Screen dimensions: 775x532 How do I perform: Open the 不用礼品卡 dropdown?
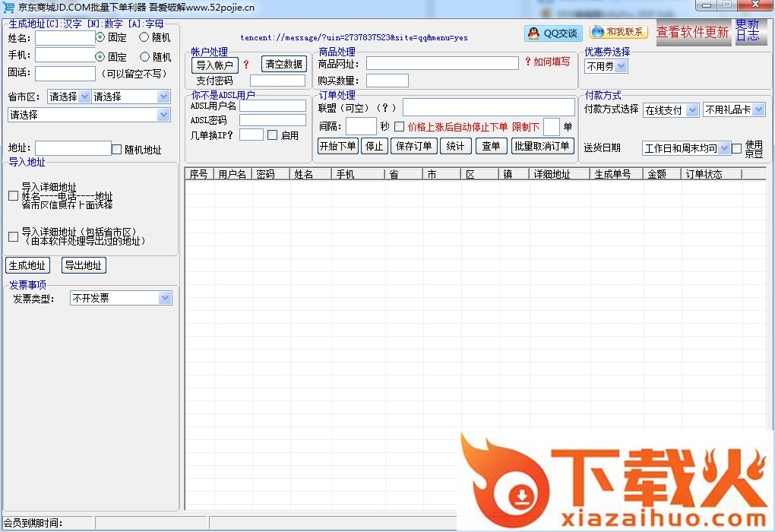734,109
